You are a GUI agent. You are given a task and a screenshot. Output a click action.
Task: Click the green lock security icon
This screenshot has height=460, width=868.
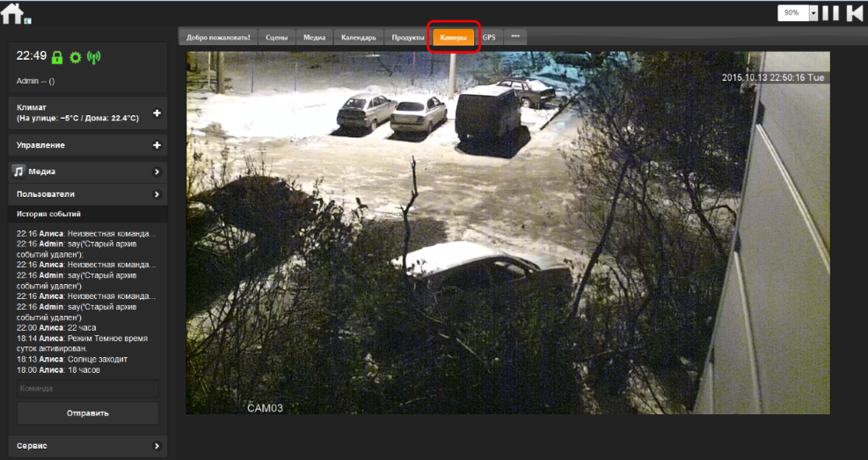click(57, 57)
